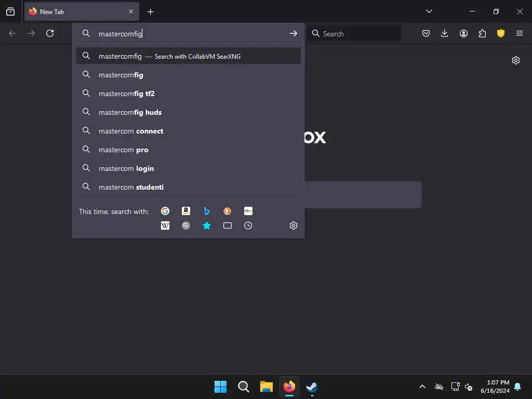The height and width of the screenshot is (399, 532).
Task: Search in History clock icon
Action: [248, 225]
